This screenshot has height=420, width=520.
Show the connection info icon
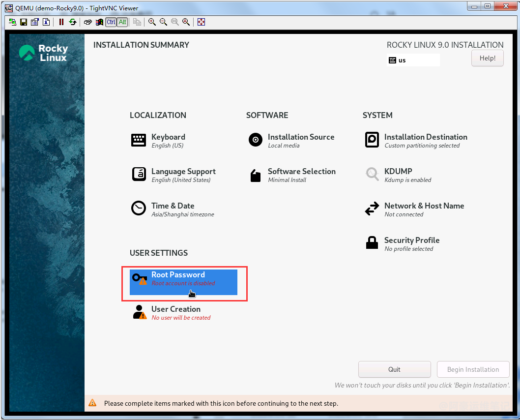[x=46, y=22]
